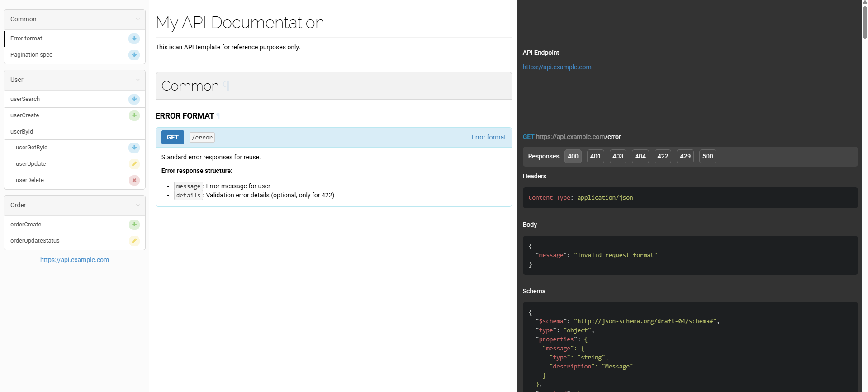Click the page vertical scrollbar

point(864,23)
